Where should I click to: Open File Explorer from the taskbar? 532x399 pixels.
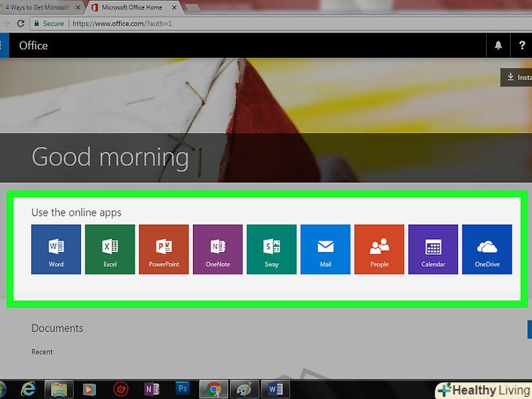pyautogui.click(x=59, y=389)
